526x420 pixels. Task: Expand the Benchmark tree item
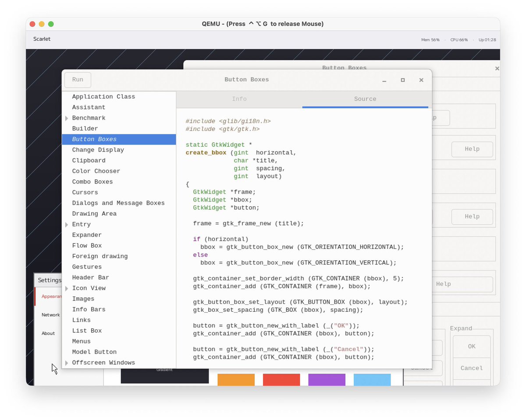tap(67, 118)
